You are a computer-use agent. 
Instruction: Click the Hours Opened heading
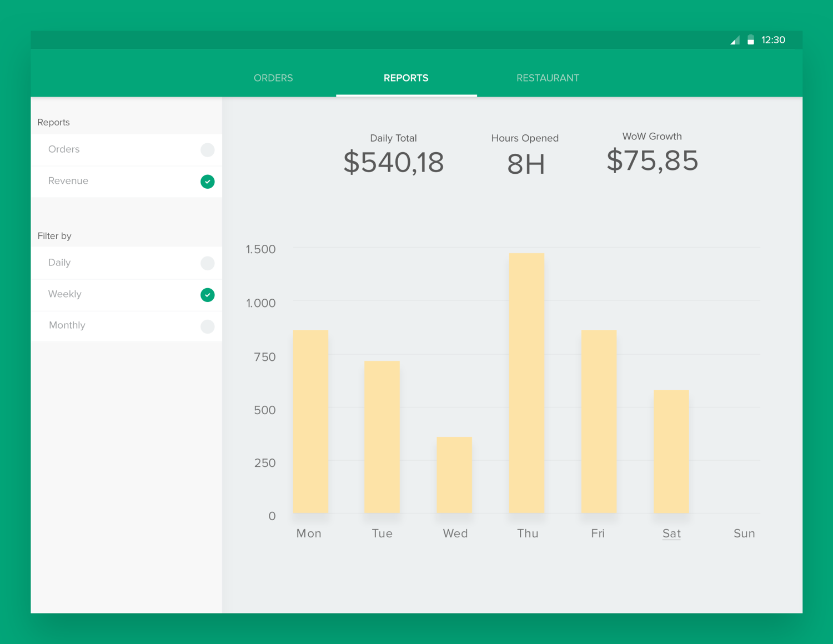(x=525, y=138)
